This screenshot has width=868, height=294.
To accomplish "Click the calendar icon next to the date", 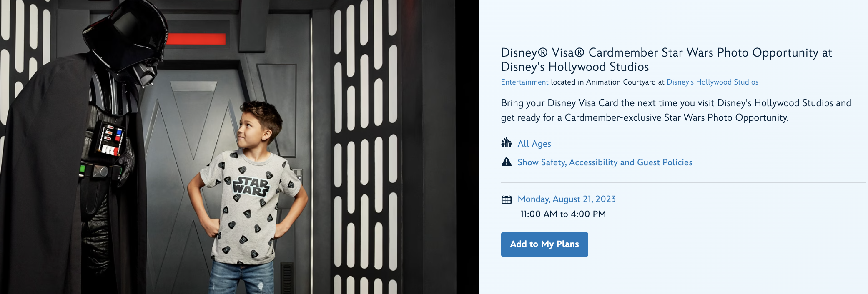I will click(507, 199).
